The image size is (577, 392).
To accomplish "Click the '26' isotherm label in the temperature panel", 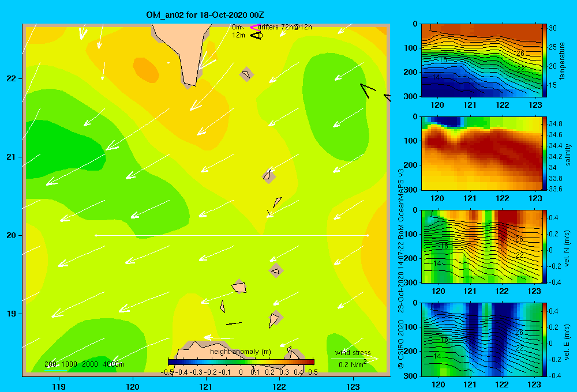I will tap(520, 54).
